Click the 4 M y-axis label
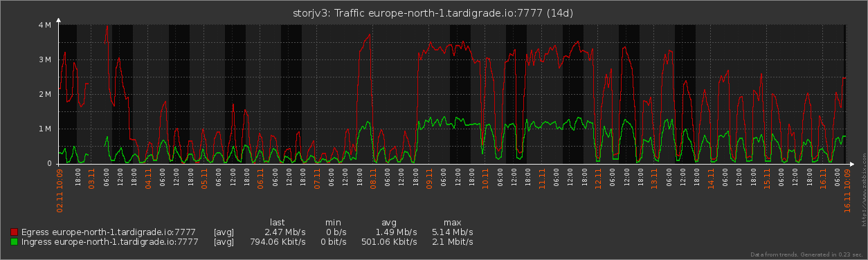Image resolution: width=868 pixels, height=260 pixels. (x=45, y=26)
